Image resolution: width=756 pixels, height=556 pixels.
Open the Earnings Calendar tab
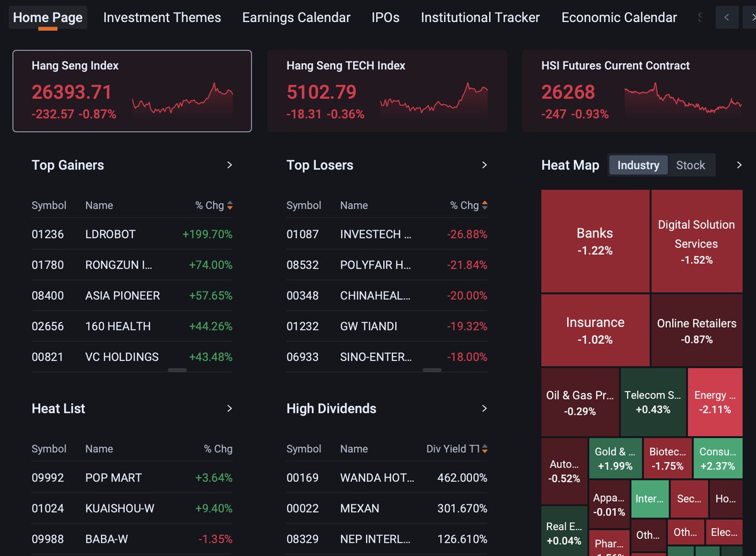pyautogui.click(x=296, y=18)
